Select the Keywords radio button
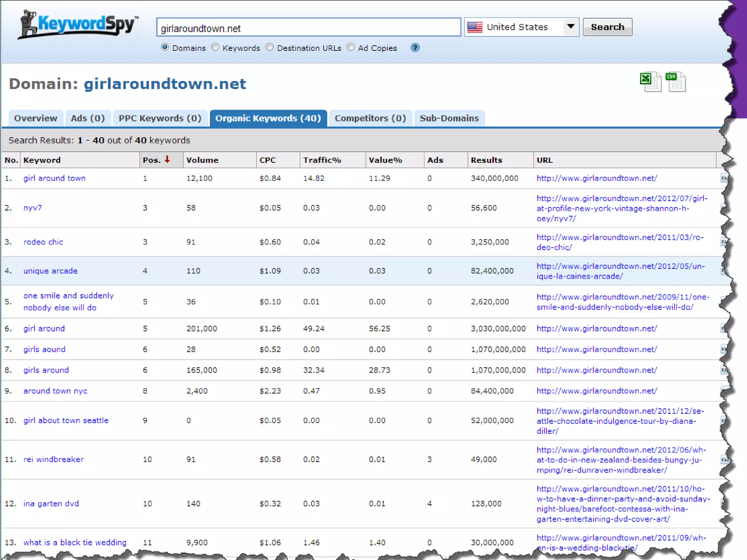 tap(215, 47)
